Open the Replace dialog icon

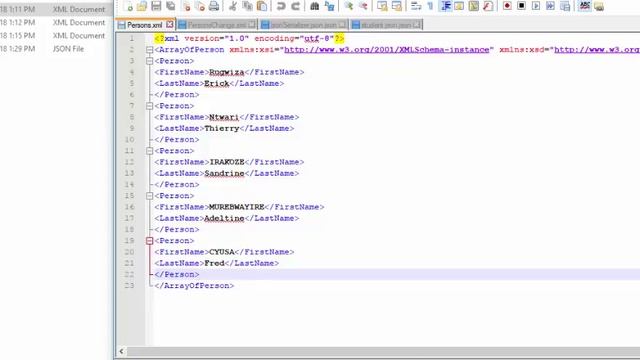tap(329, 6)
